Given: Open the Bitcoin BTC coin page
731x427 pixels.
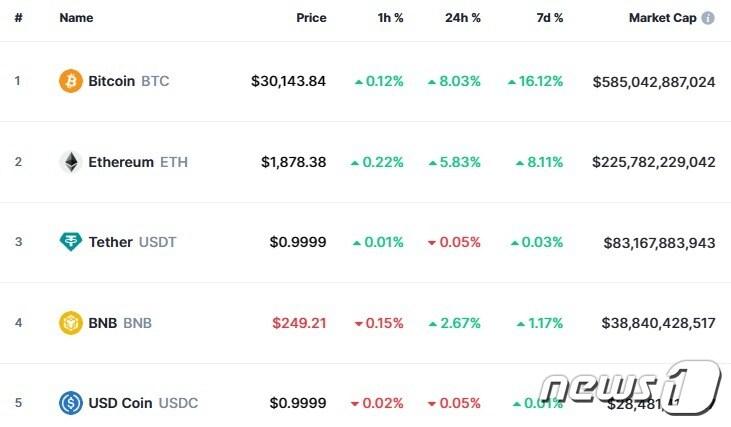Looking at the screenshot, I should click(128, 81).
